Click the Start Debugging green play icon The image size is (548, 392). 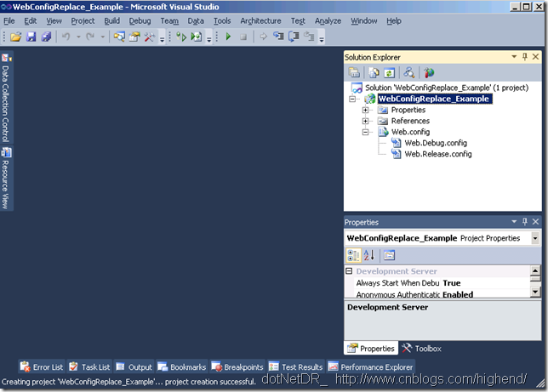tap(228, 37)
